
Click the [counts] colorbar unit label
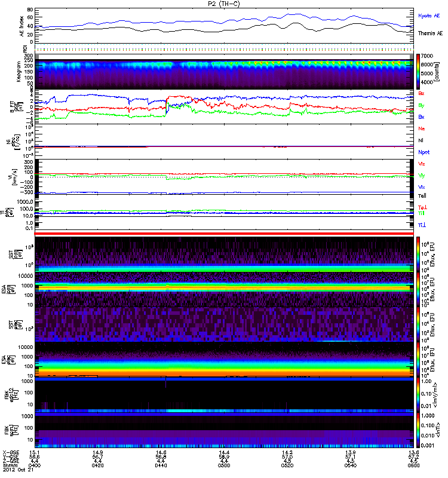437,72
